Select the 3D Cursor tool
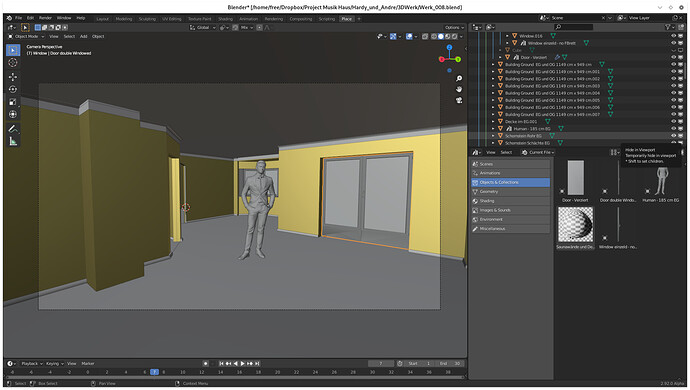This screenshot has width=690, height=390. (x=13, y=63)
